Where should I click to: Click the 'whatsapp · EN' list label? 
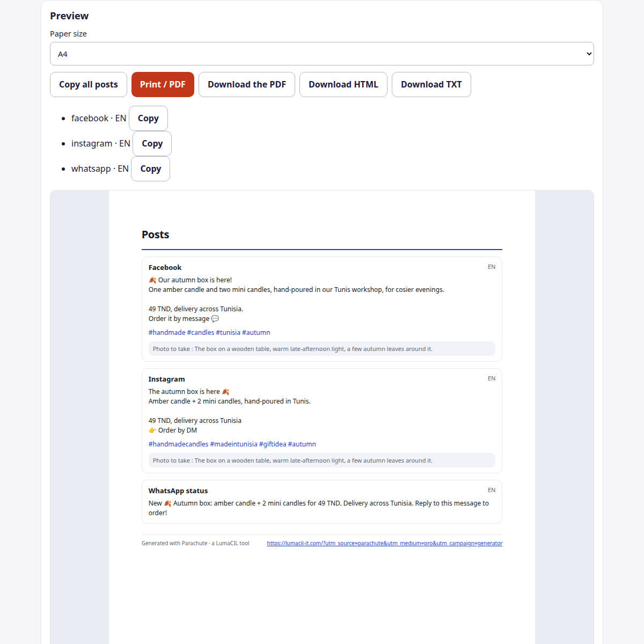[100, 169]
